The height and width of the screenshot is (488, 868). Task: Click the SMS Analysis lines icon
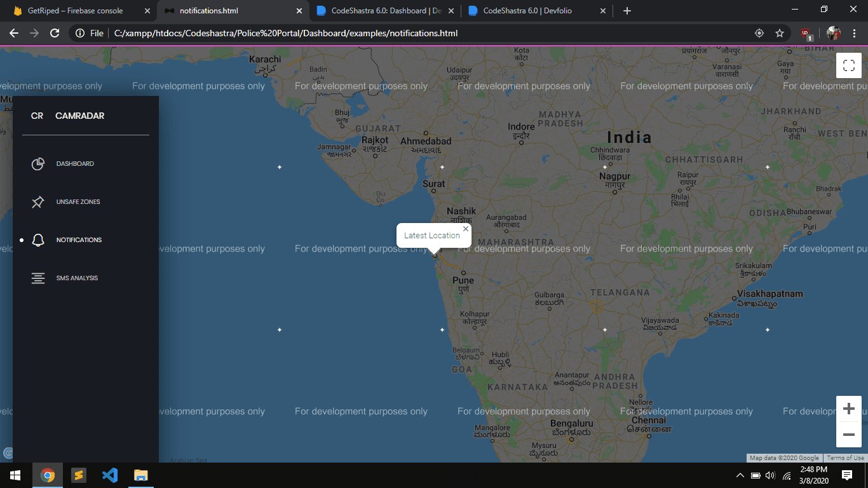(38, 278)
